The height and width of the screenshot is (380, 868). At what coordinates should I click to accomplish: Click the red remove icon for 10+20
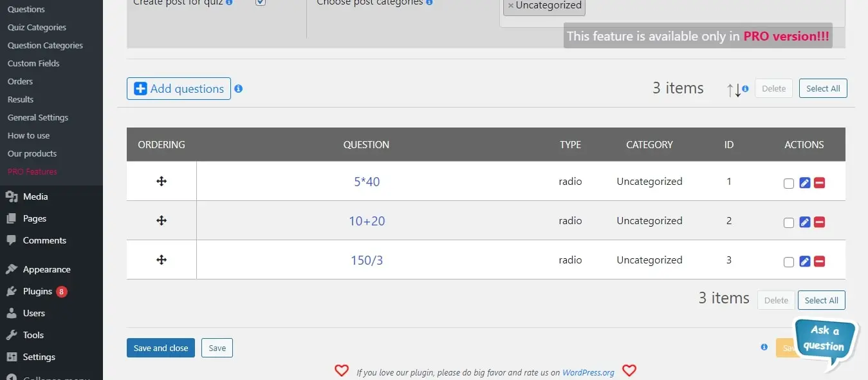819,222
